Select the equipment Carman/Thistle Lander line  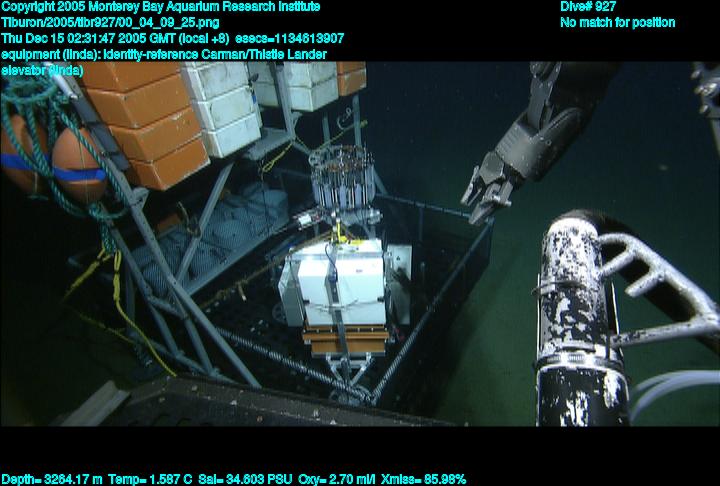[x=165, y=54]
